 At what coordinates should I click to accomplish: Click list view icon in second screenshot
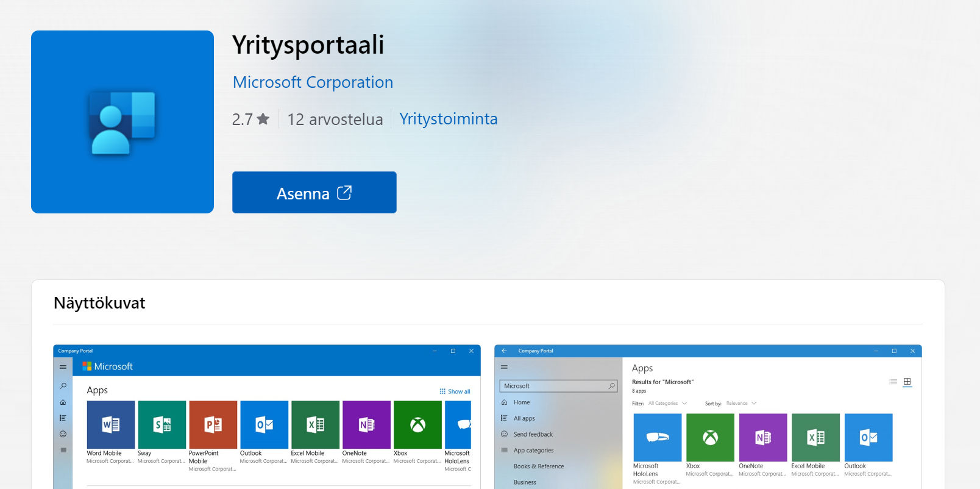[893, 382]
